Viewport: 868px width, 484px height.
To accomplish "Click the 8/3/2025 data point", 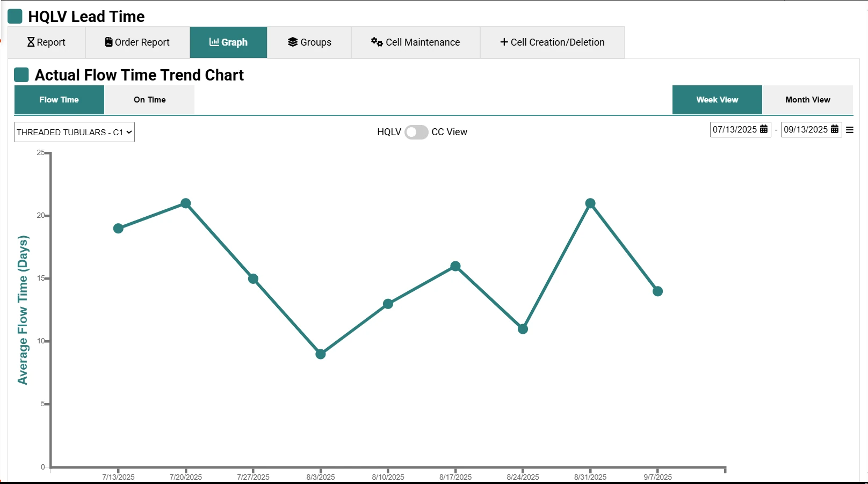I will tap(321, 354).
